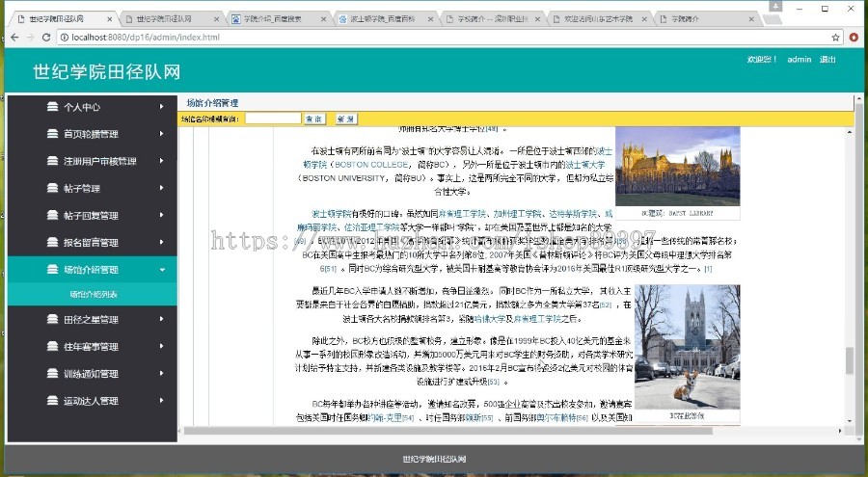Click the 场馆介绍管理 panel heading
The width and height of the screenshot is (868, 477).
pos(212,103)
